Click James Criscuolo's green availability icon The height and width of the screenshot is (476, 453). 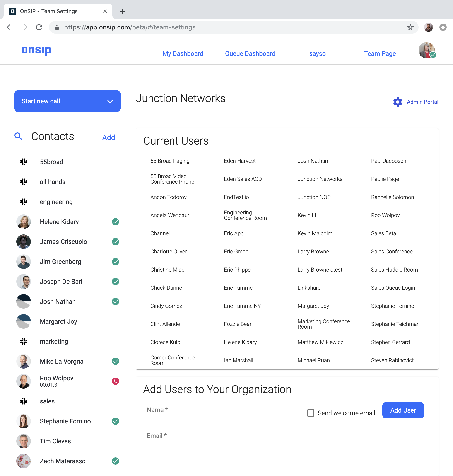[x=116, y=242]
